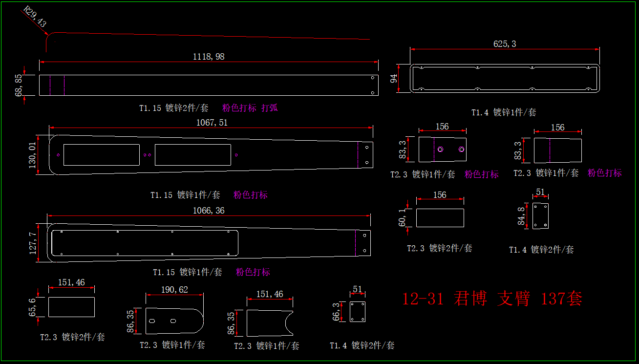Click the 65,6 vertical dimension text
The image size is (639, 364).
(33, 307)
